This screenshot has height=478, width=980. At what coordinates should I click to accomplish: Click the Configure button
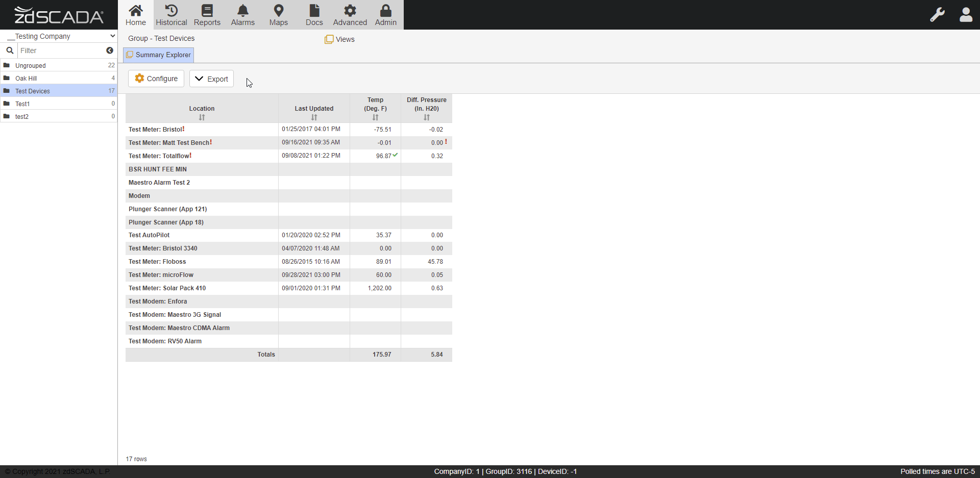[x=156, y=79]
